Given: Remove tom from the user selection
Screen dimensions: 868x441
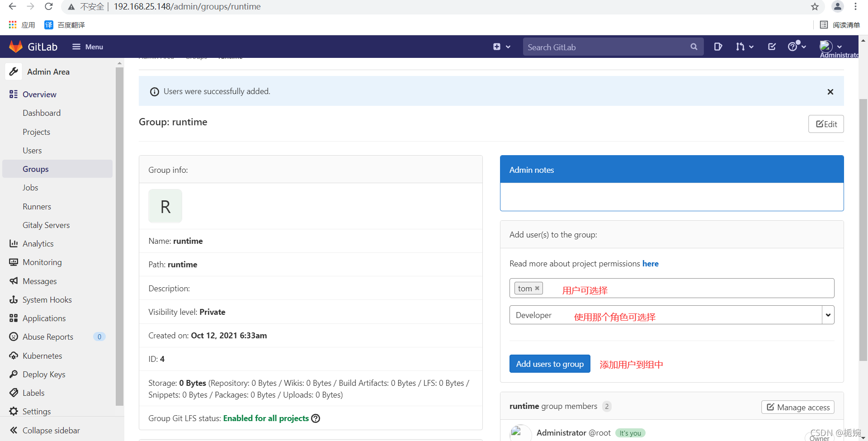Looking at the screenshot, I should pos(537,288).
